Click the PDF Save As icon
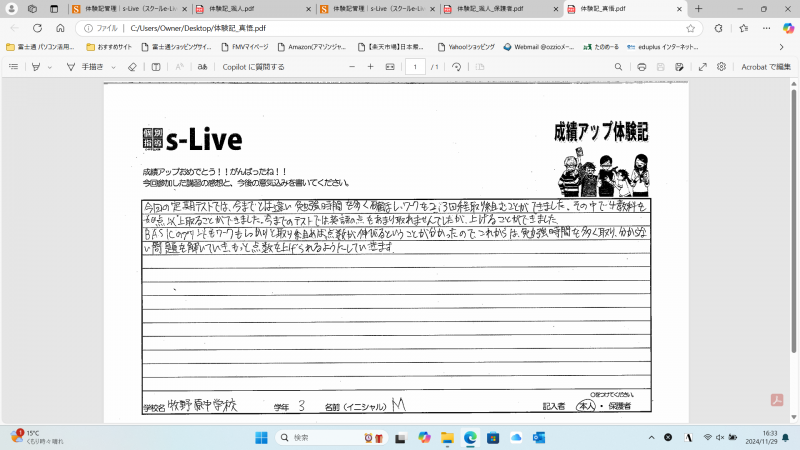This screenshot has height=450, width=800. click(679, 67)
